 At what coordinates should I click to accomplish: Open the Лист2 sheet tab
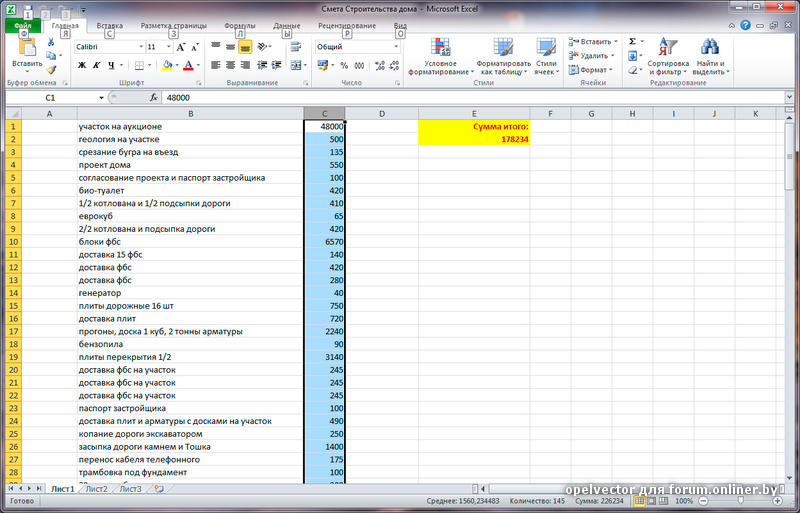(96, 489)
